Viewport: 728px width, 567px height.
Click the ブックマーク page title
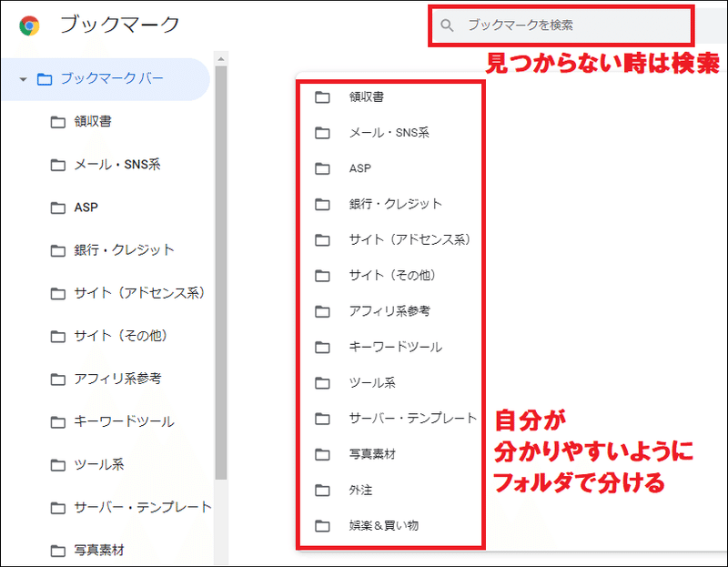[119, 25]
